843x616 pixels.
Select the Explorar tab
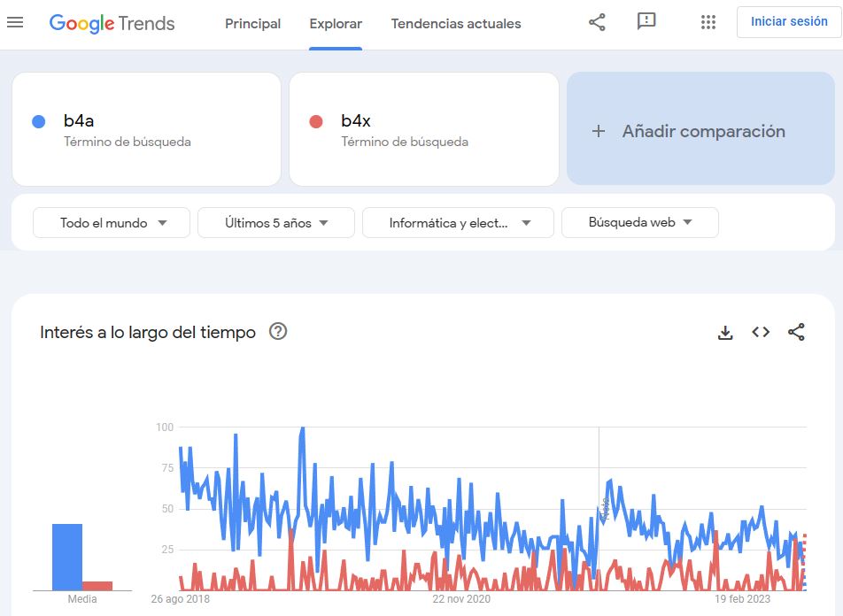click(336, 24)
